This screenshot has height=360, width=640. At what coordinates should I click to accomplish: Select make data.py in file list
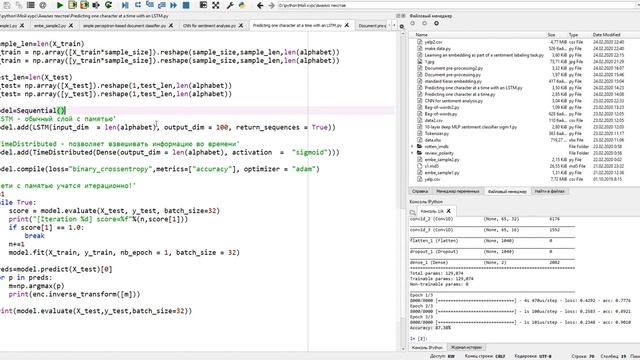click(x=438, y=49)
